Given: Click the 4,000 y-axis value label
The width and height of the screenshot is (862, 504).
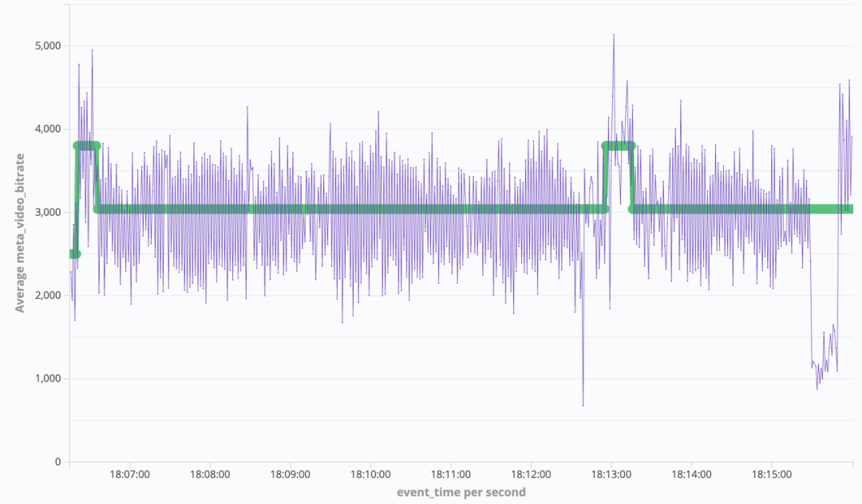Looking at the screenshot, I should (x=45, y=129).
